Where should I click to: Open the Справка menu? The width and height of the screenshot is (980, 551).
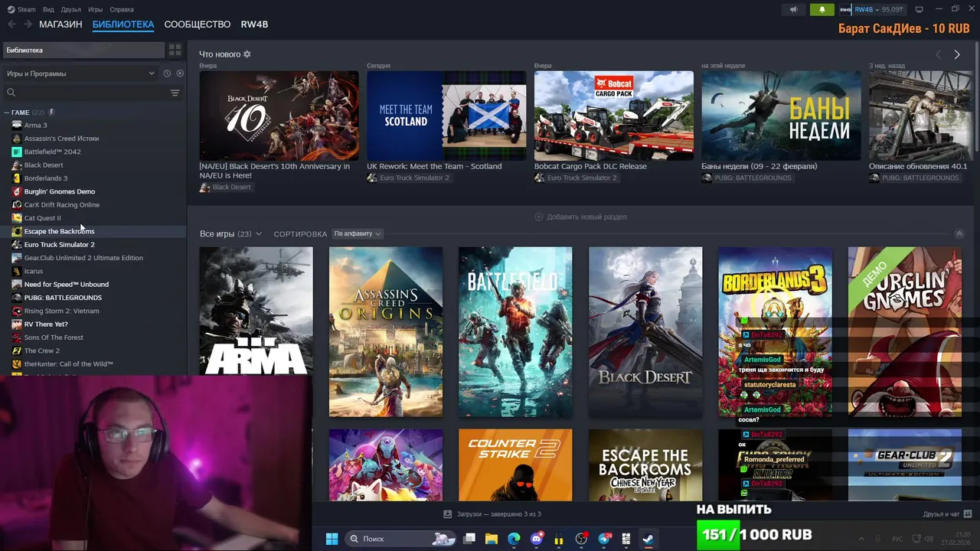coord(122,9)
